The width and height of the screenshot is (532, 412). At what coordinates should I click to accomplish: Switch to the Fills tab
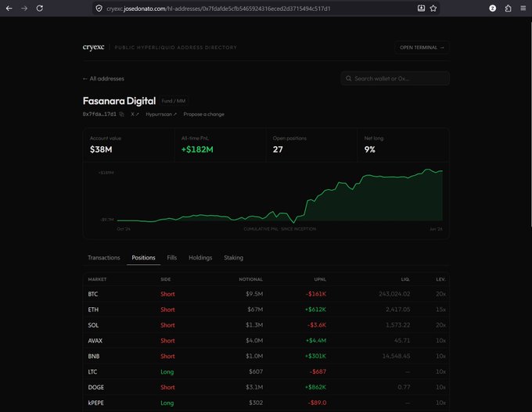pyautogui.click(x=171, y=258)
